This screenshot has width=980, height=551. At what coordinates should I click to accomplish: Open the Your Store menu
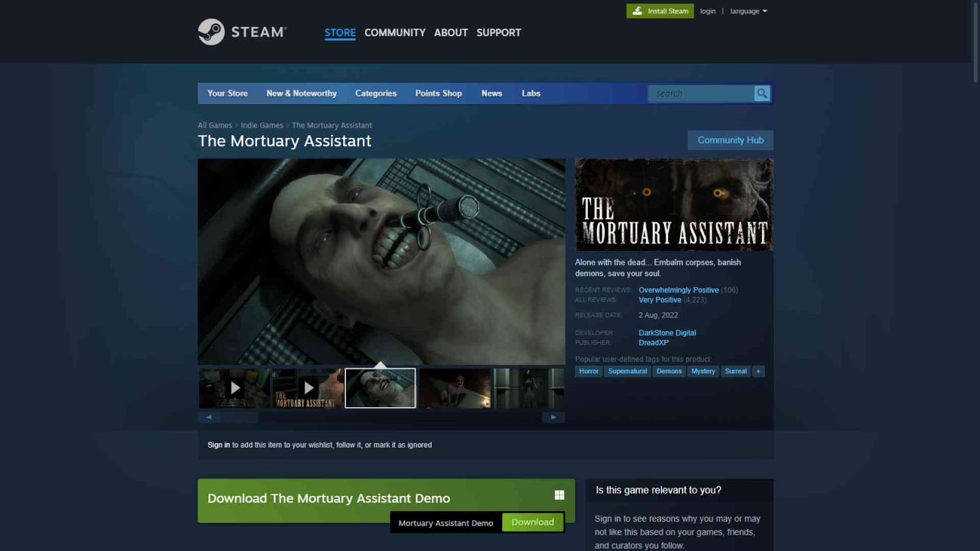227,93
